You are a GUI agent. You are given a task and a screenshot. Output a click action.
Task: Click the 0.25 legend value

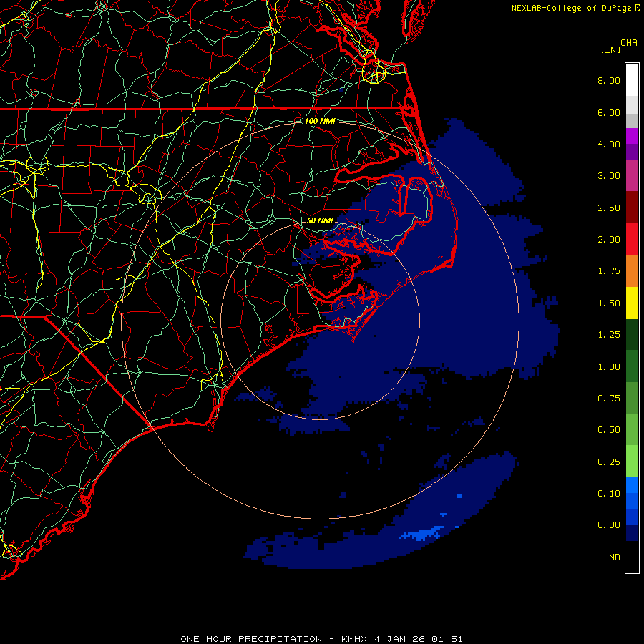[609, 462]
